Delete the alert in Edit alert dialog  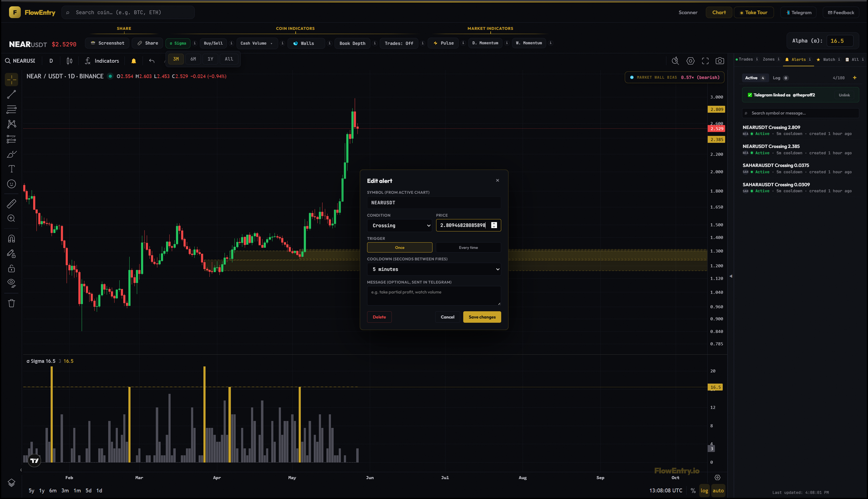click(379, 317)
